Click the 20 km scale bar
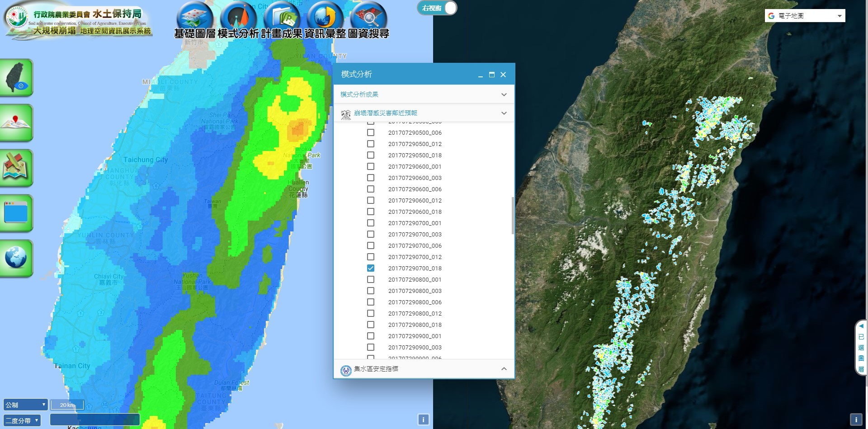This screenshot has width=868, height=429. pyautogui.click(x=67, y=405)
